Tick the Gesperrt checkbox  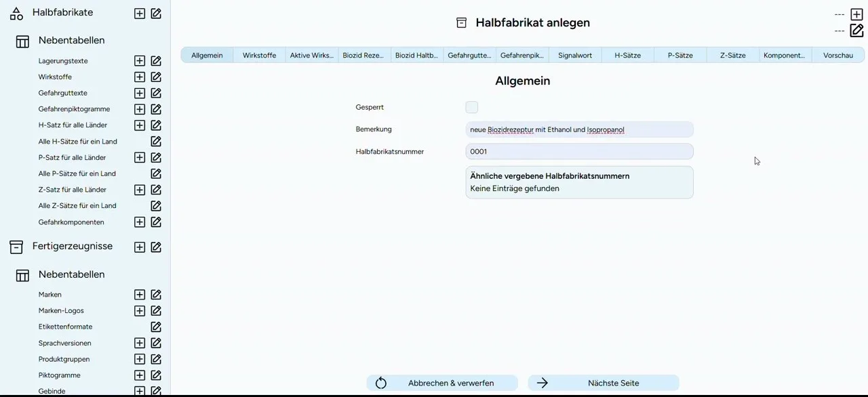coord(472,107)
